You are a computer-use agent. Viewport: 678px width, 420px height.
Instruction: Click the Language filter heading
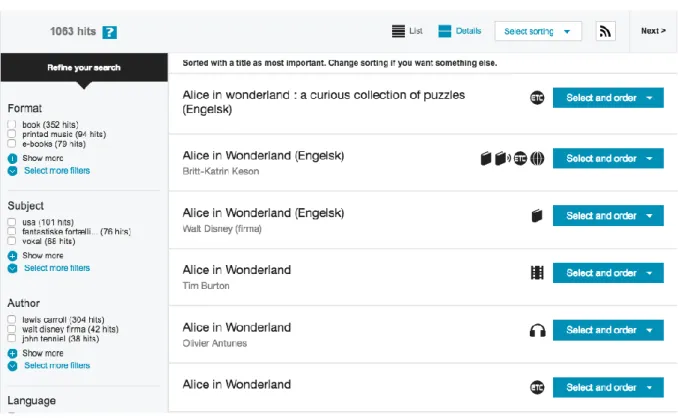32,401
